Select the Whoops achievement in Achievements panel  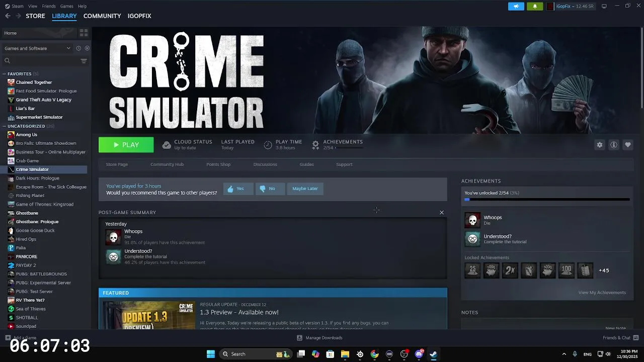point(547,220)
